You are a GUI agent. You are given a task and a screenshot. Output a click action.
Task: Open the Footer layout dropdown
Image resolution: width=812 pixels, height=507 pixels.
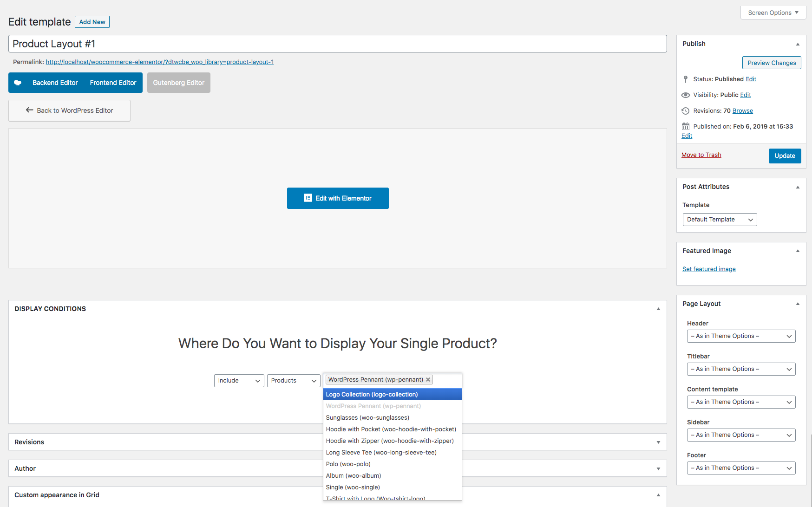coord(741,468)
